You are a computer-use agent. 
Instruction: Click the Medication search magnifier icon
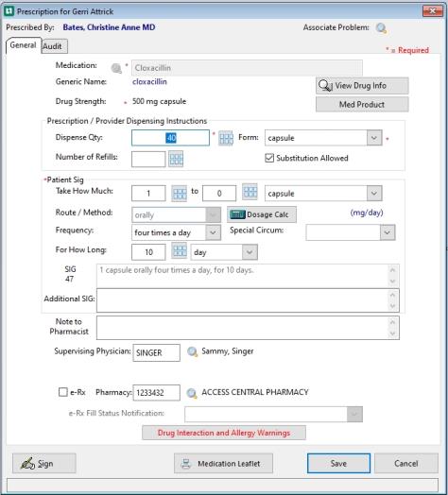(x=116, y=68)
